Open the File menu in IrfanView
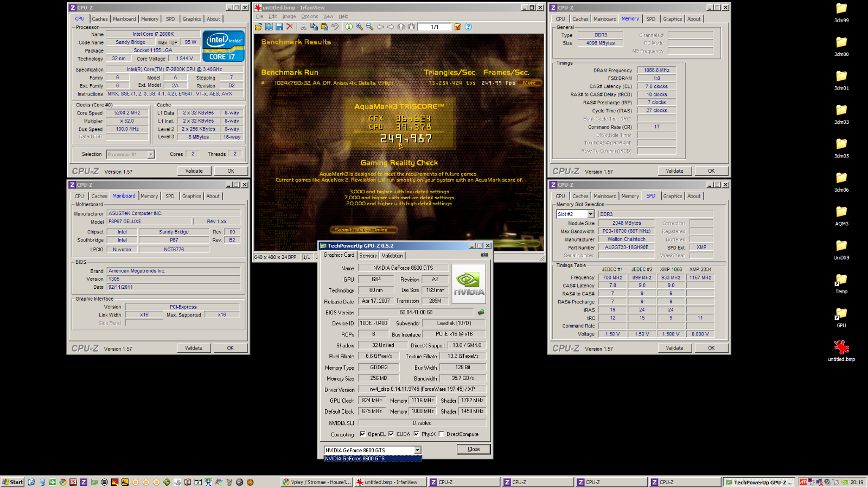Image resolution: width=868 pixels, height=488 pixels. point(259,16)
